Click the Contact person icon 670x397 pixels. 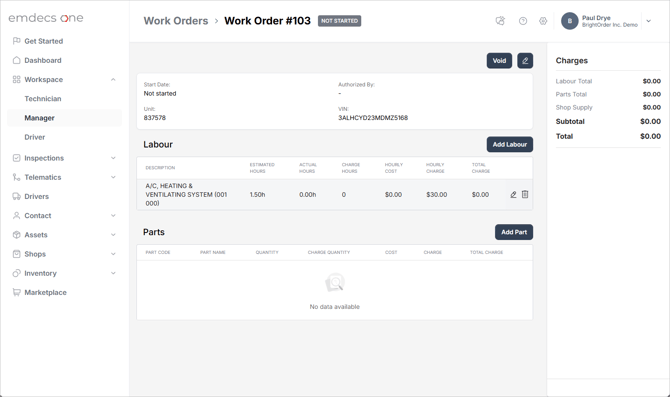(16, 216)
